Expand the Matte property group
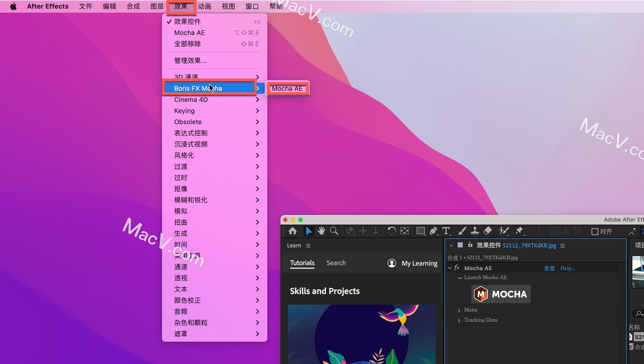Viewport: 644px width, 364px height. pyautogui.click(x=459, y=310)
